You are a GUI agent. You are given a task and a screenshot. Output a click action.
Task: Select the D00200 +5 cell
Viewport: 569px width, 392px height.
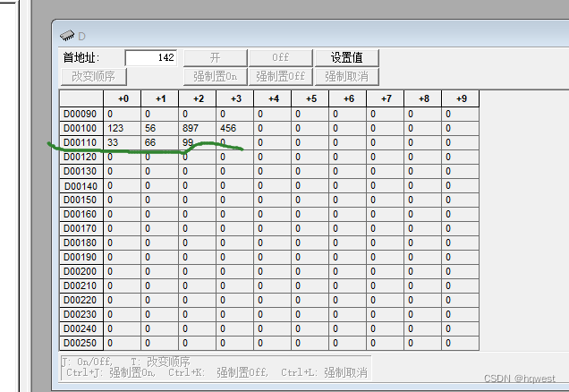[310, 271]
